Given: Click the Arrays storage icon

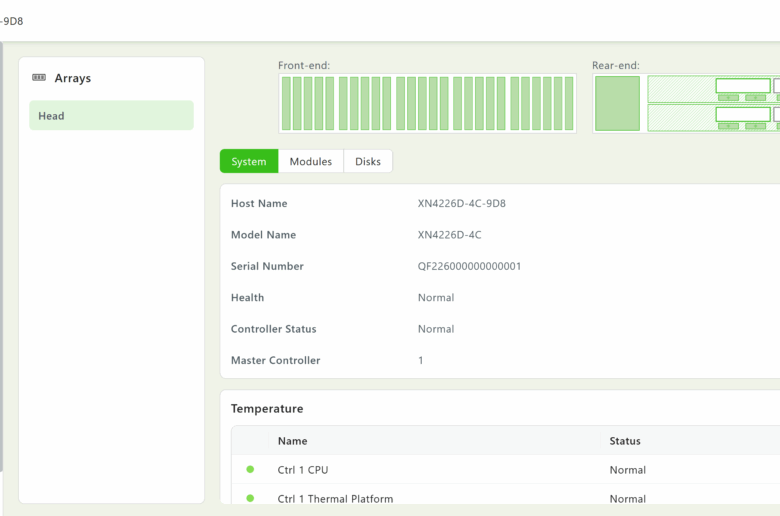Looking at the screenshot, I should pos(39,78).
